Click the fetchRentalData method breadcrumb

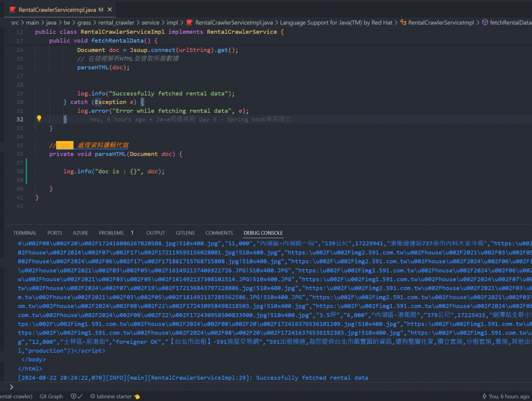(x=511, y=22)
